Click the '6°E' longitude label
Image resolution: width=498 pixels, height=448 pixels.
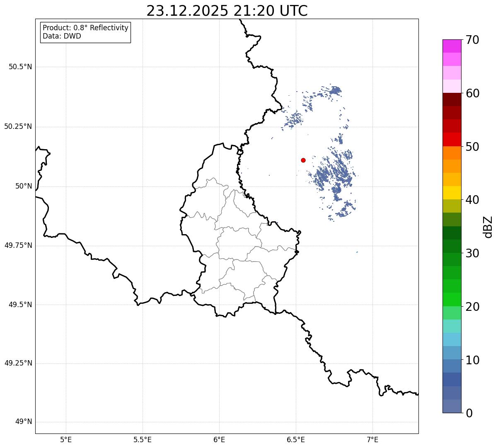(x=219, y=439)
